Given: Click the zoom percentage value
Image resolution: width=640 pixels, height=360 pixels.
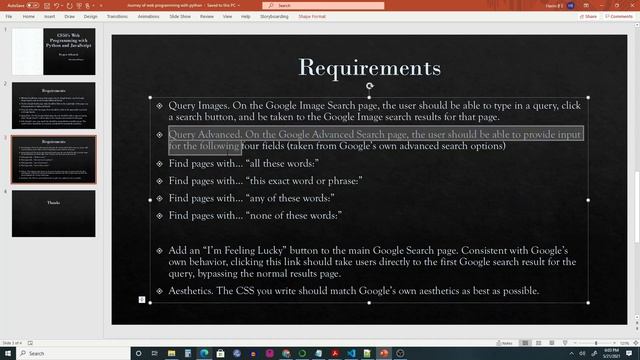Looking at the screenshot, I should pos(624,343).
